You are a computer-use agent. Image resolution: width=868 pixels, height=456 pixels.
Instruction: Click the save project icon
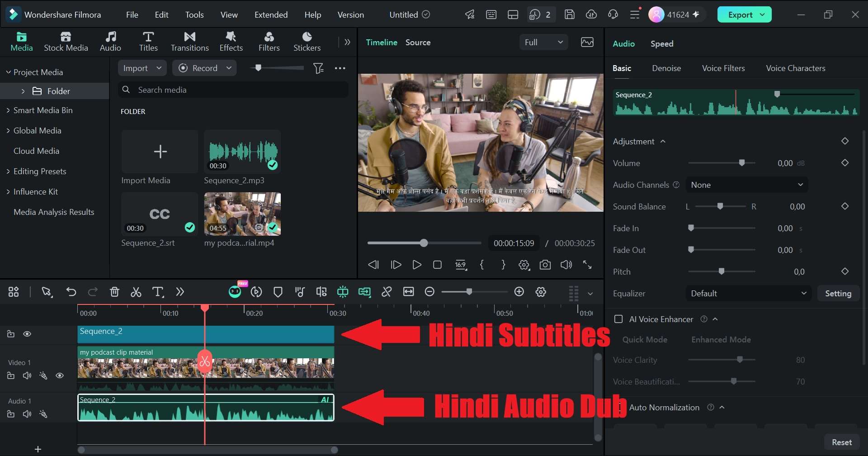coord(570,14)
